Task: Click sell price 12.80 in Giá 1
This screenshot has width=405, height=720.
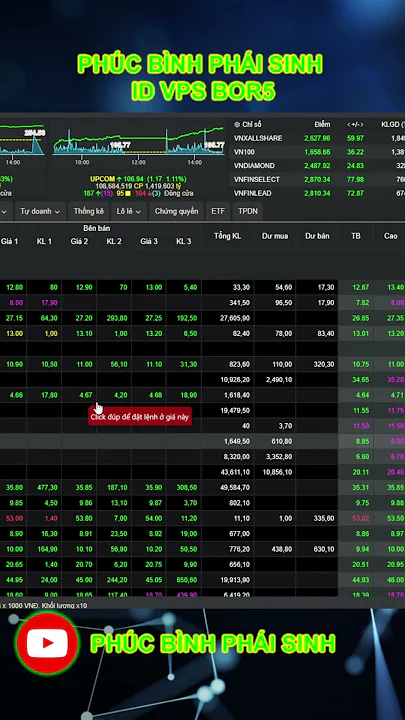Action: [x=11, y=287]
